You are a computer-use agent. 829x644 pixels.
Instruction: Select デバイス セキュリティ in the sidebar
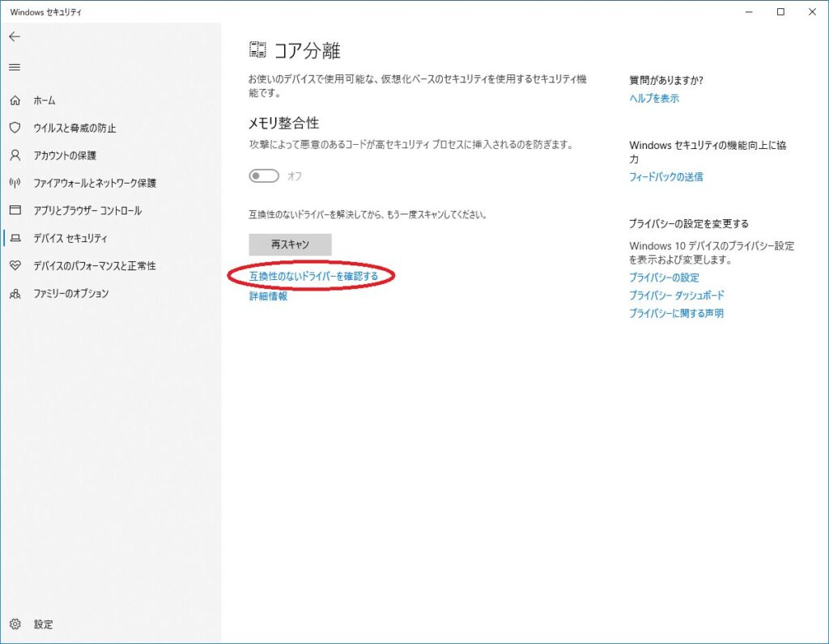coord(70,239)
